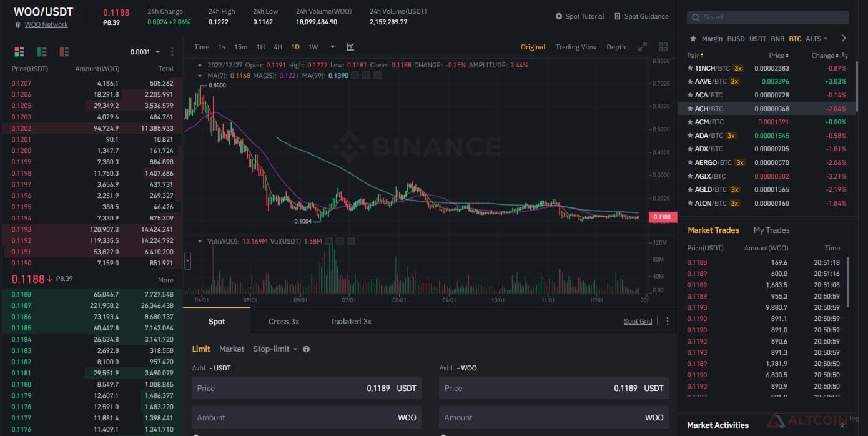Viewport: 868px width, 436px height.
Task: Favorite the ACA/BTC pair star
Action: pyautogui.click(x=690, y=95)
